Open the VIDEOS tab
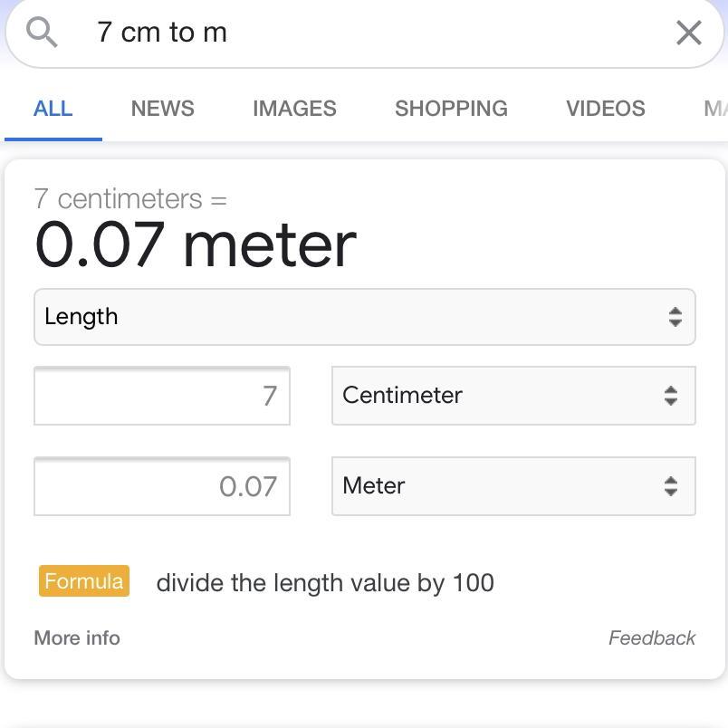728x728 pixels. (x=605, y=109)
